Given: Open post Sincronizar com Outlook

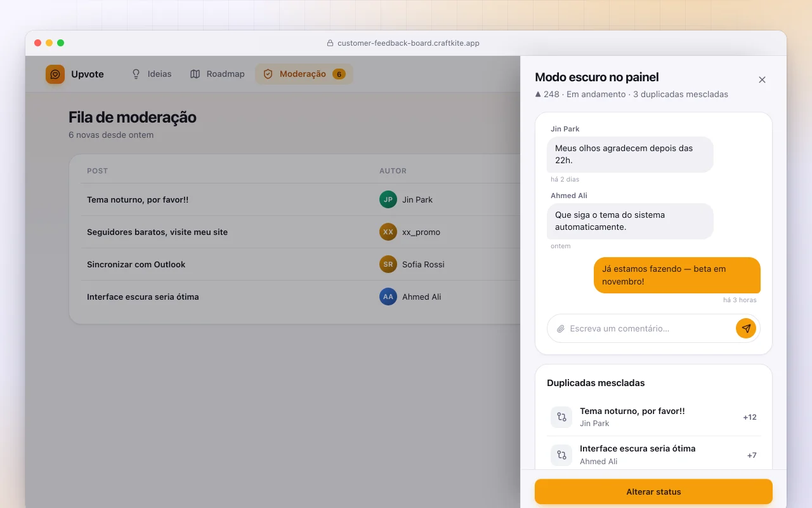Looking at the screenshot, I should (136, 264).
